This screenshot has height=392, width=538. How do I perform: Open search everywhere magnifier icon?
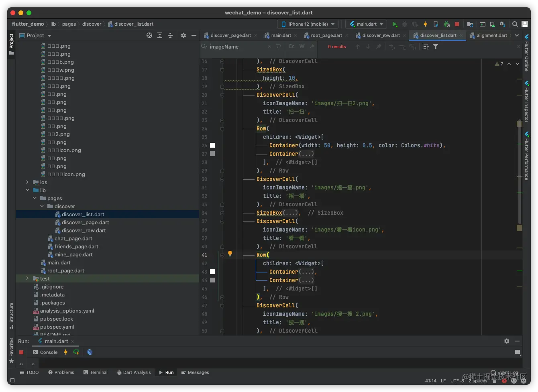point(515,24)
